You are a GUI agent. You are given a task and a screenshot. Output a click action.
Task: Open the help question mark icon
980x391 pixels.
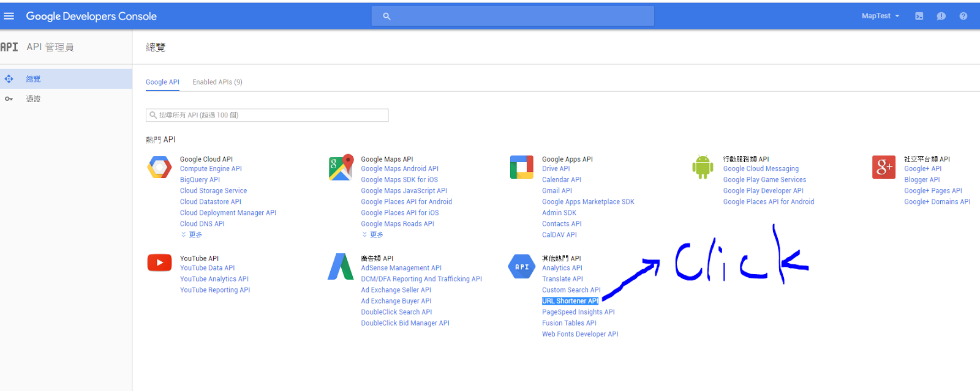click(x=963, y=17)
